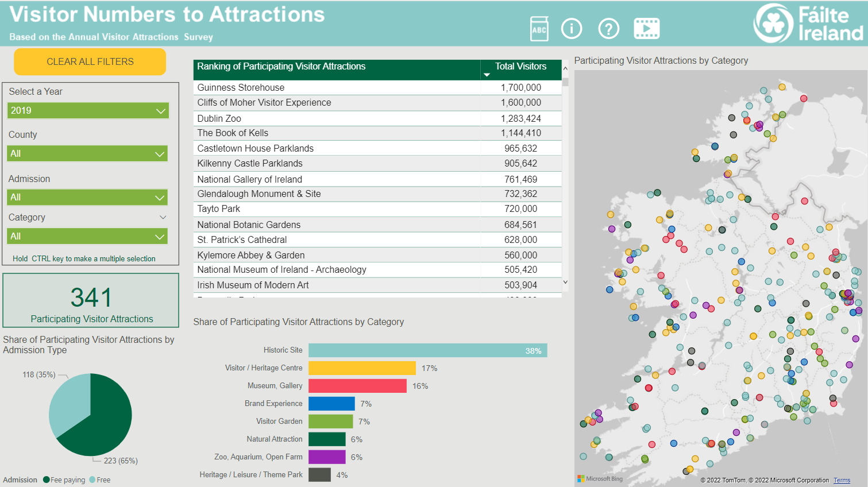Select Kylemore Abbey & Garden row
The width and height of the screenshot is (868, 487).
pyautogui.click(x=377, y=255)
